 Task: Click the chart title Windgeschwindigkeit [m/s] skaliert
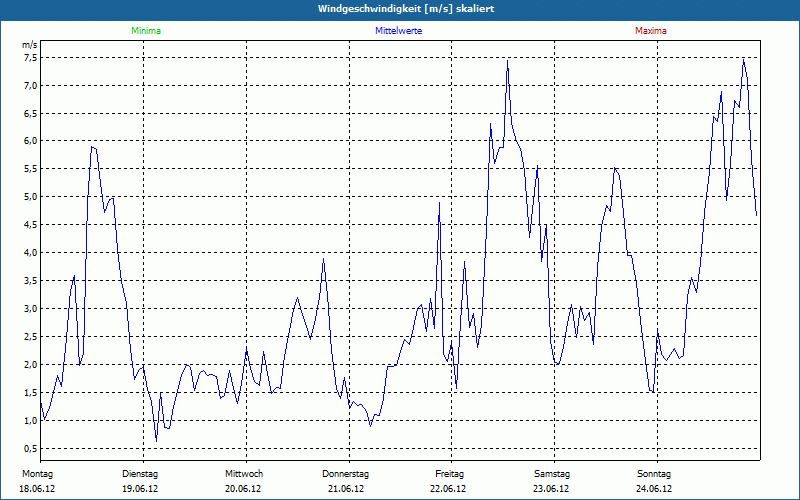(406, 9)
